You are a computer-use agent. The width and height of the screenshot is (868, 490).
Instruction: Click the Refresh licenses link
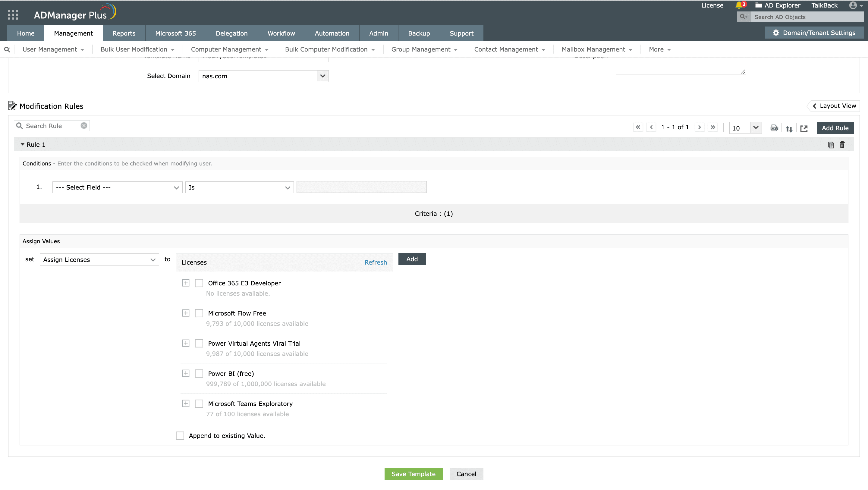[x=375, y=262]
